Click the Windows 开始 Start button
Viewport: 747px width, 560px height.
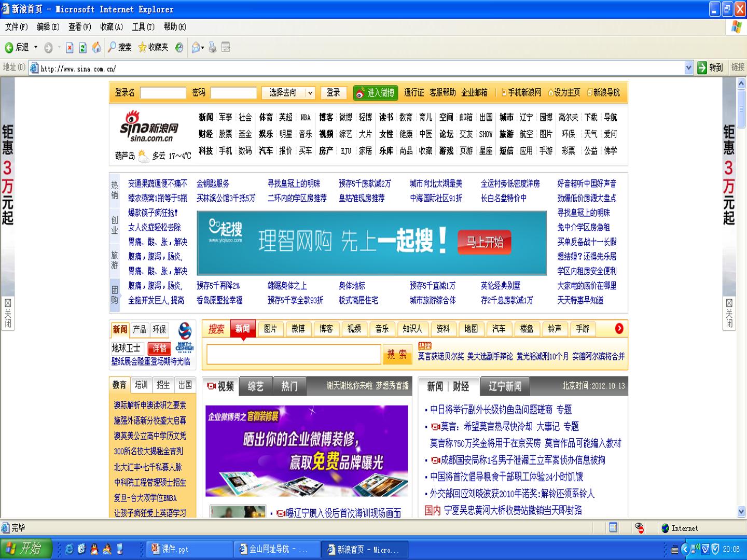[x=26, y=549]
